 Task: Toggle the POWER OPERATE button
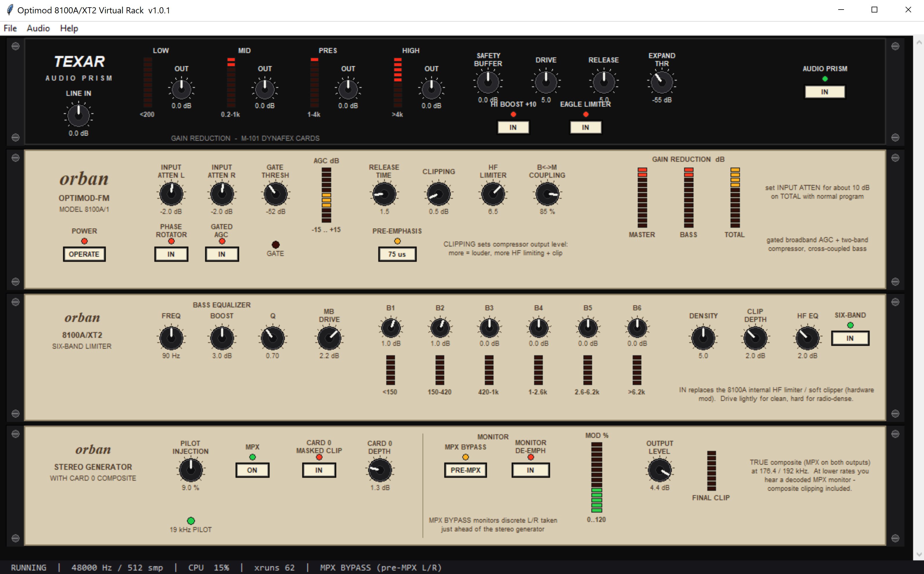84,254
